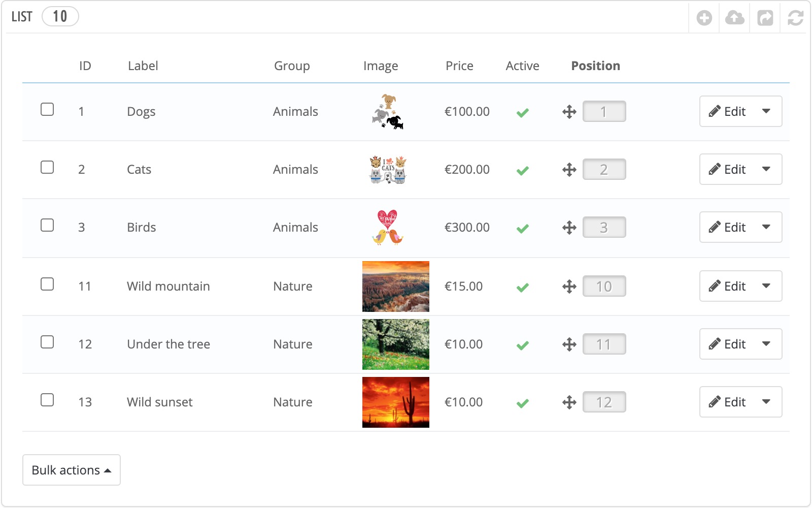Viewport: 812px width, 508px height.
Task: Sort by the Price column header
Action: pyautogui.click(x=459, y=66)
